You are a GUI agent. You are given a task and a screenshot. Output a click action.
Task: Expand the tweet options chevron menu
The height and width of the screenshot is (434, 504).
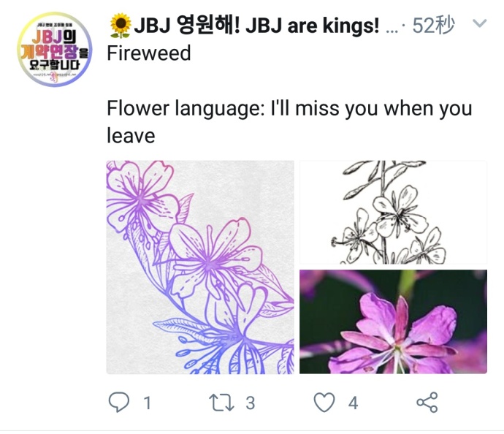pyautogui.click(x=480, y=23)
